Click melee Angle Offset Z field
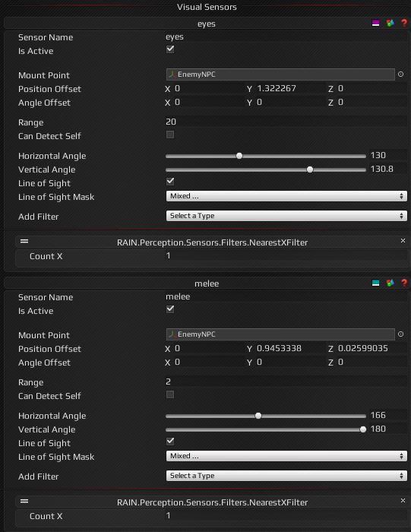Viewport: 411px width, 532px height. pyautogui.click(x=371, y=362)
